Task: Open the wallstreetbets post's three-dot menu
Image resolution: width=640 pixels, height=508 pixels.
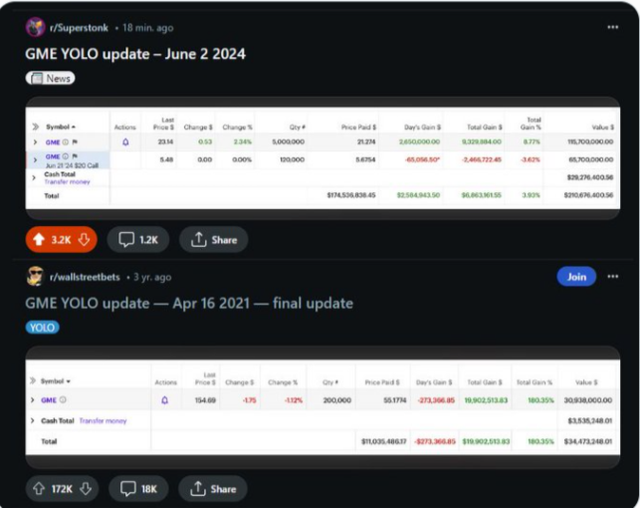Action: (x=612, y=277)
